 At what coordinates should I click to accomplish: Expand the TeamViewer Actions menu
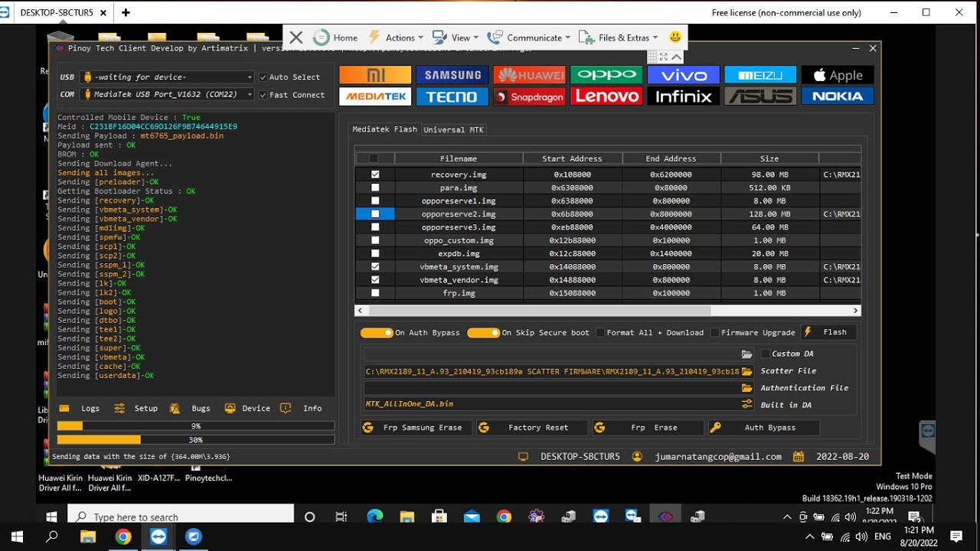[395, 37]
